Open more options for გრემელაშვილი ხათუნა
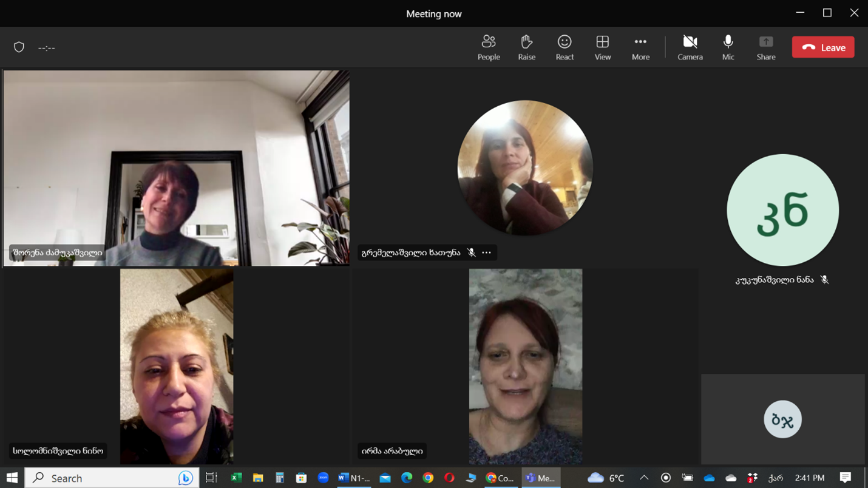The image size is (868, 488). point(486,252)
